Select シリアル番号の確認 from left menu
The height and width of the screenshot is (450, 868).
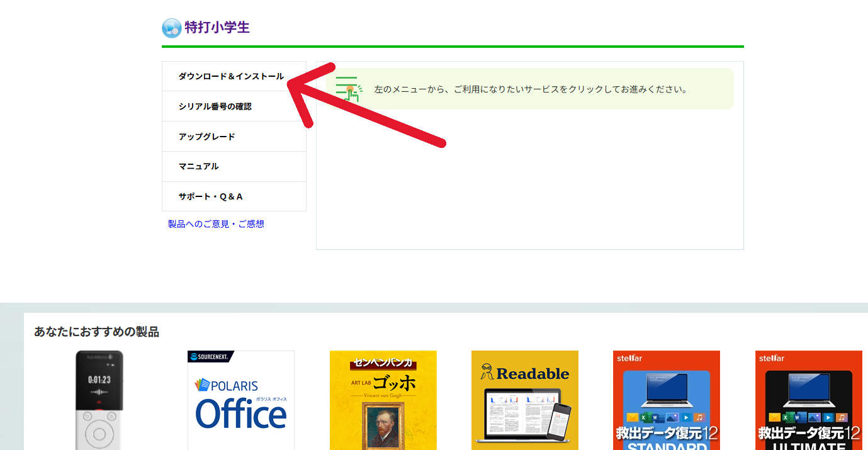click(215, 106)
